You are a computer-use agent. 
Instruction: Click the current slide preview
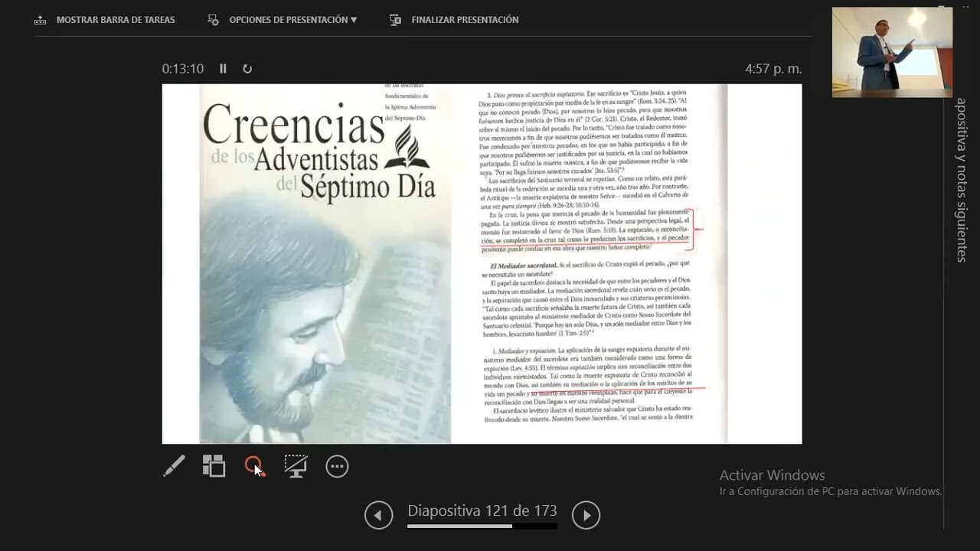[482, 264]
